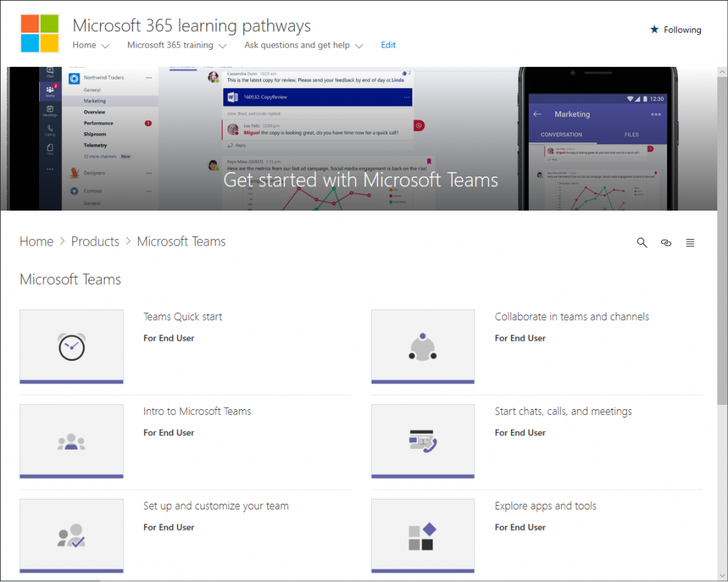
Task: Click the Get started with Microsoft Teams banner title
Action: coord(360,180)
